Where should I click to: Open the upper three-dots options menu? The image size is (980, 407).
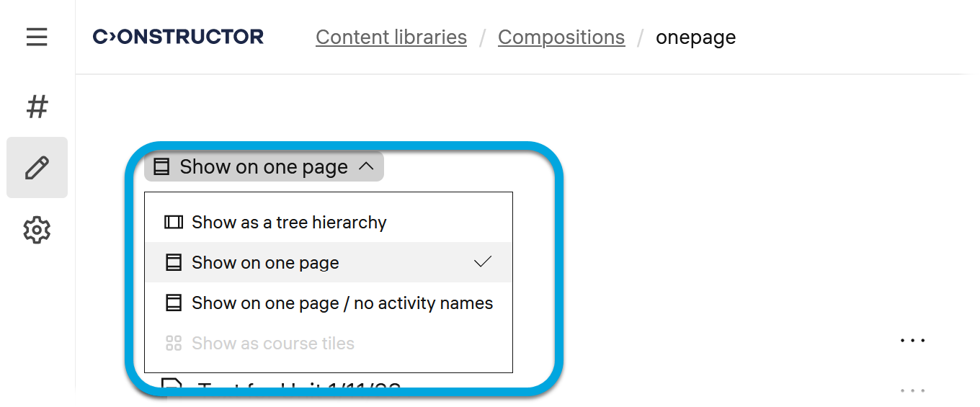pyautogui.click(x=912, y=340)
